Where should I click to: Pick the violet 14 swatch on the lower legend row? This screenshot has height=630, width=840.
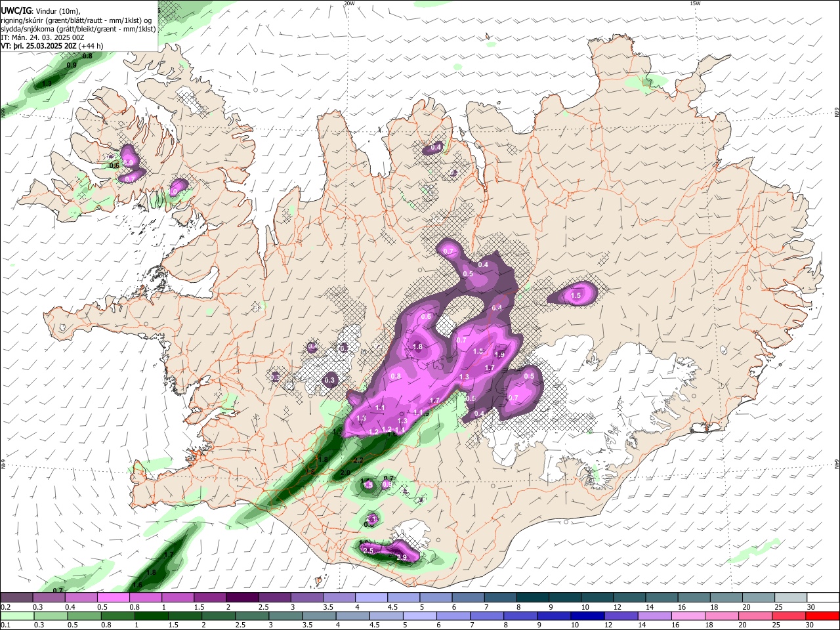(654, 616)
